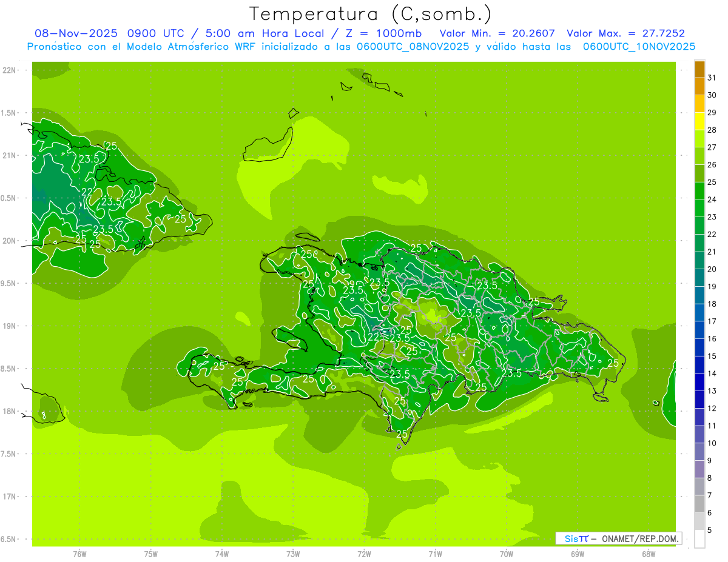
Task: Click legend value 29
Action: pos(712,112)
